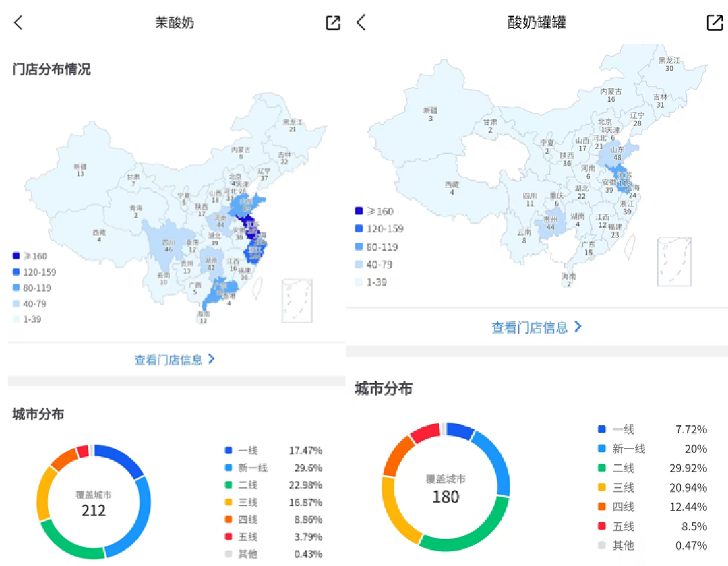Click 四川 46 province on 茉酸奶 map
Viewport: 728px width, 566px height.
168,245
